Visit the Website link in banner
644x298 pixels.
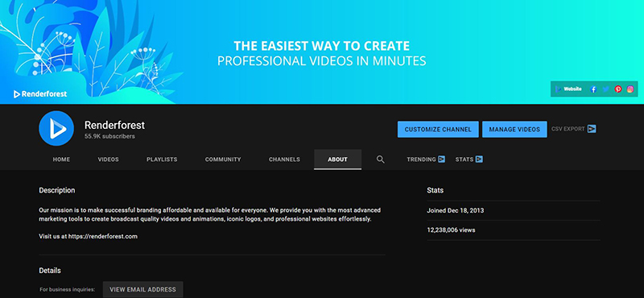click(x=568, y=89)
